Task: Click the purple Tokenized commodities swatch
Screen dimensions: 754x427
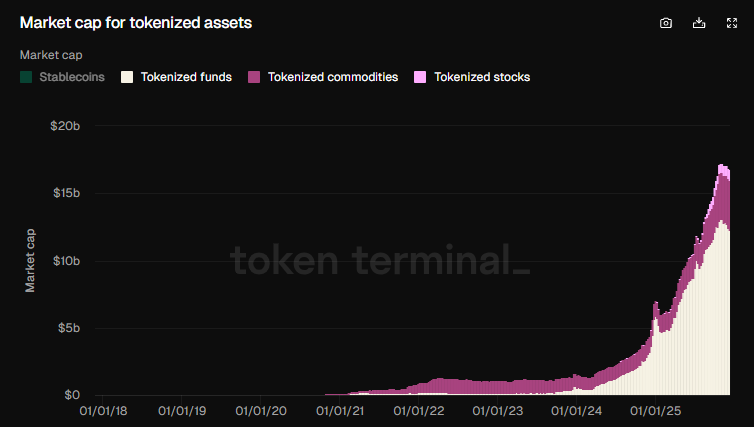Action: click(254, 77)
